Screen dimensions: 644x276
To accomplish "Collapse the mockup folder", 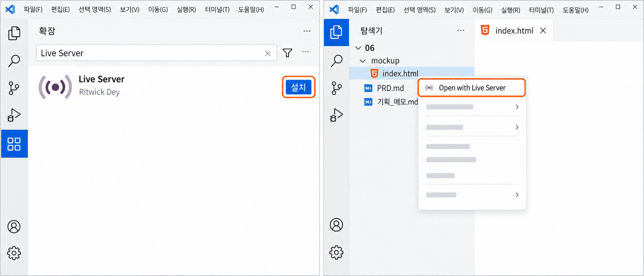I will pyautogui.click(x=363, y=61).
